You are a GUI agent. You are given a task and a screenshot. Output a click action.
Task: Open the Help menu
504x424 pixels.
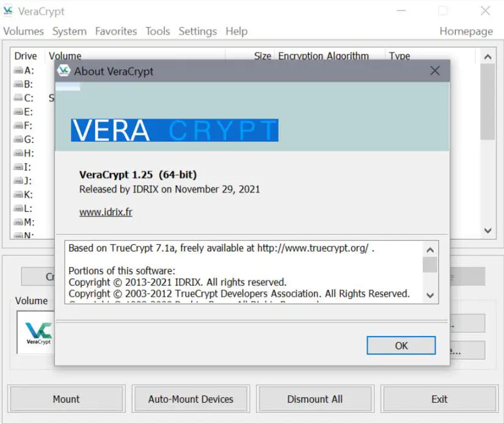pos(236,31)
